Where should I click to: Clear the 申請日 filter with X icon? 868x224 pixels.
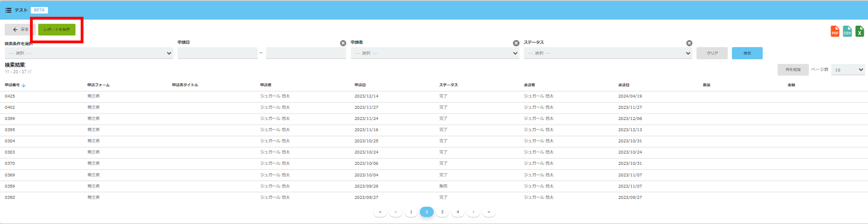[343, 43]
